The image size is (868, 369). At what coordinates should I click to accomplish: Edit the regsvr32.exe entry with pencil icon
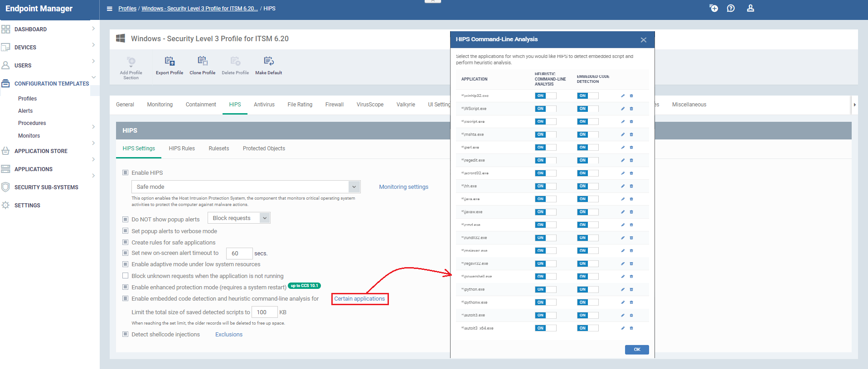click(x=623, y=264)
